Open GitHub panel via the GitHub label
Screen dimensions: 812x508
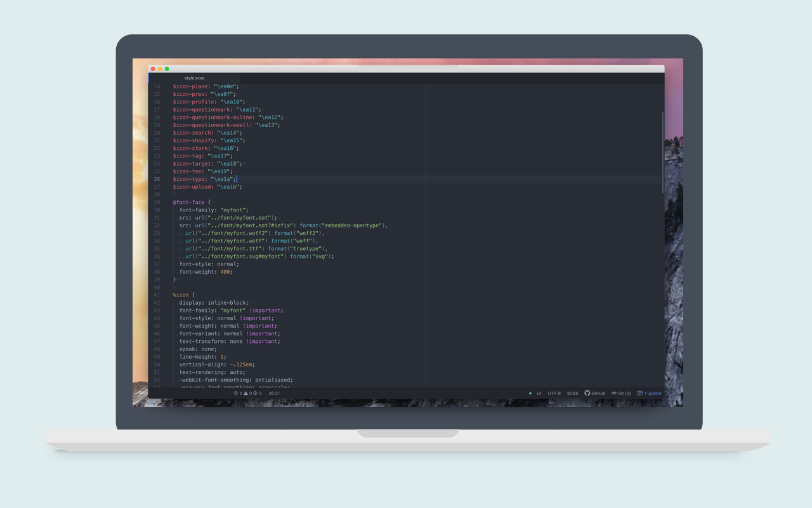click(598, 393)
